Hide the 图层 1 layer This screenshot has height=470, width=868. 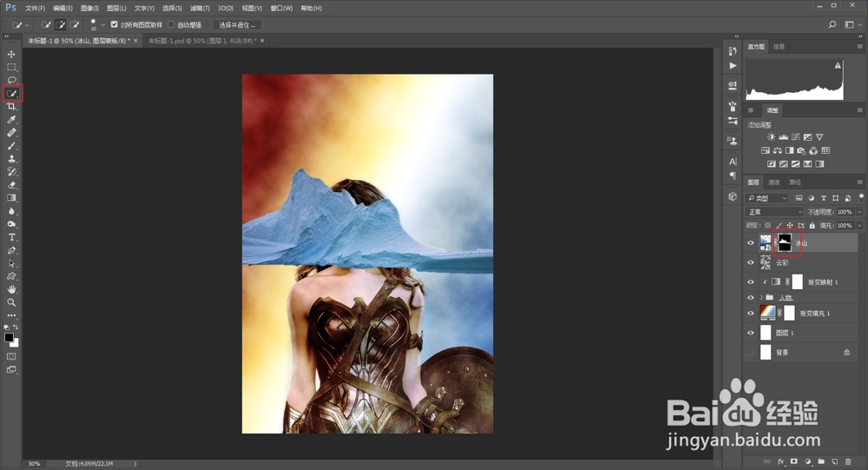pos(751,333)
